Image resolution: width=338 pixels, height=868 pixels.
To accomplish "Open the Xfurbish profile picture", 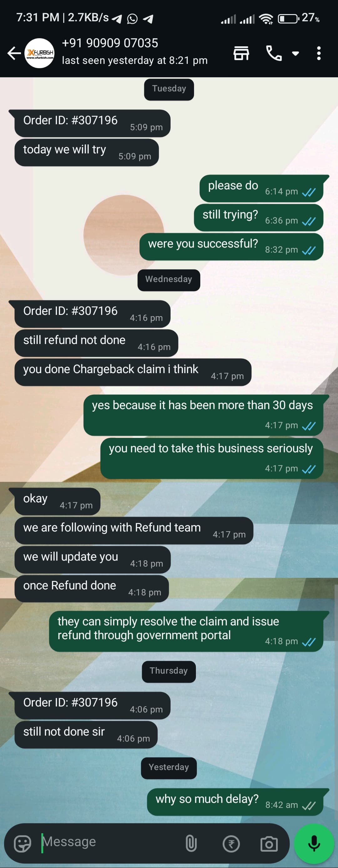I will click(40, 53).
